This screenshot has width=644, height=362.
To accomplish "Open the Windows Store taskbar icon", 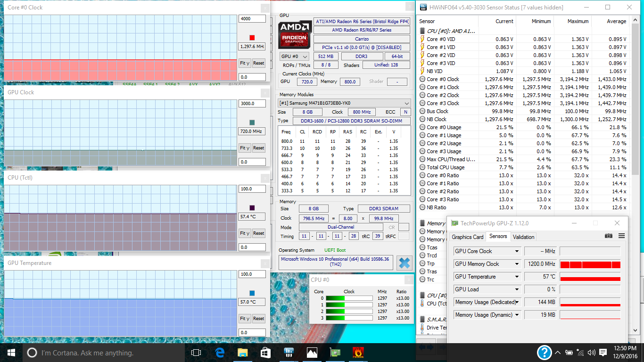I will click(x=265, y=352).
